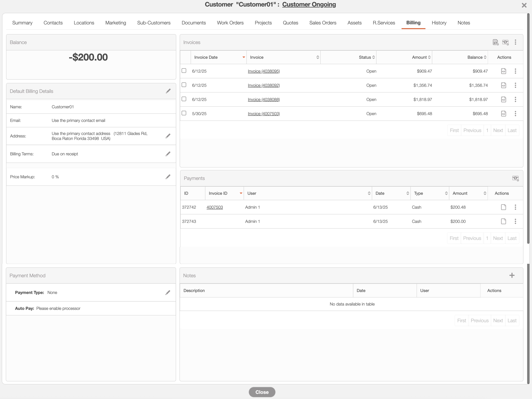532x399 pixels.
Task: Click add payment icon in Payments panel
Action: tap(515, 178)
